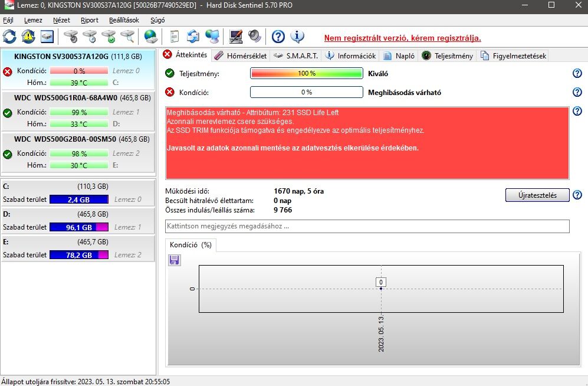Click the globe with disk icon
Screen dimensions: 588x386
click(x=151, y=37)
